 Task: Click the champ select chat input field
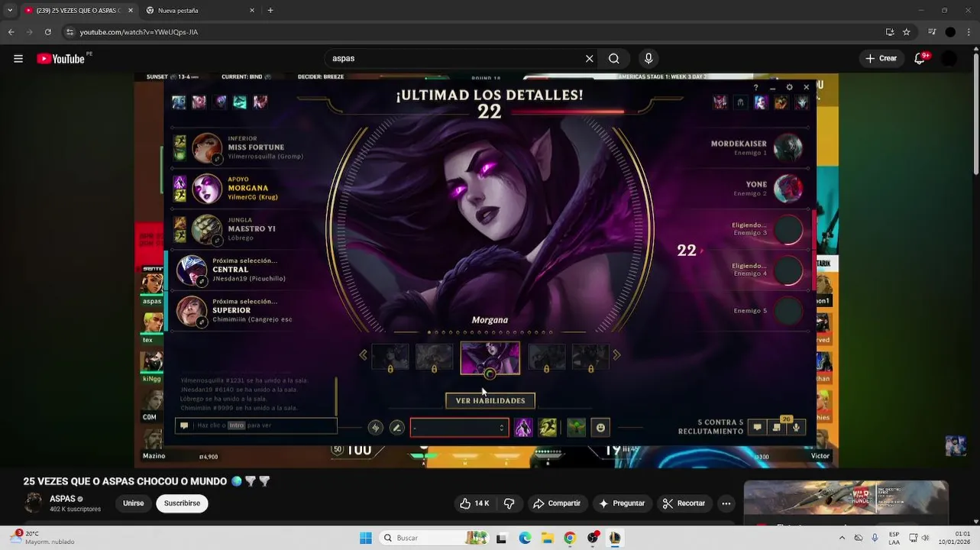tap(256, 425)
